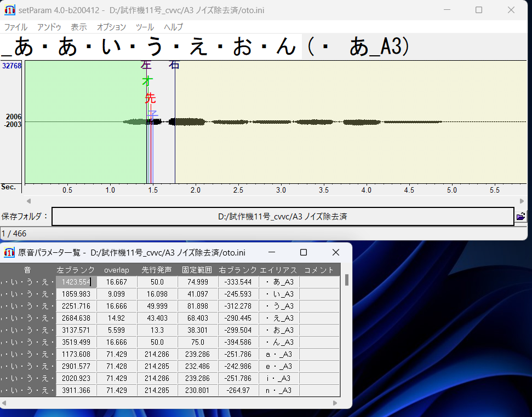This screenshot has width=532, height=417.
Task: Click parameter table horizontal scroll left arrow
Action: click(x=4, y=403)
